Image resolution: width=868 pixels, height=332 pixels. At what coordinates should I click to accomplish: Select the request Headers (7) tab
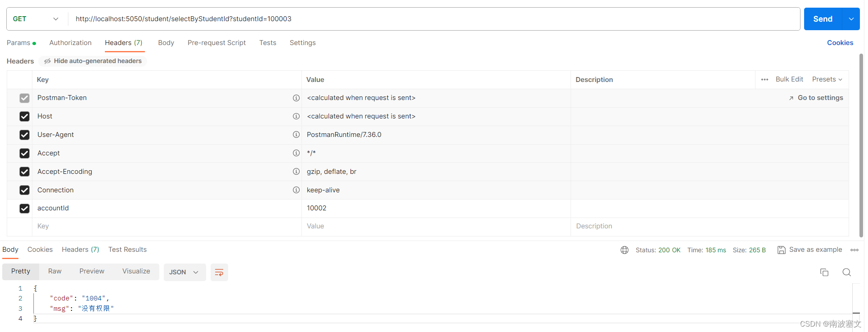(x=124, y=43)
